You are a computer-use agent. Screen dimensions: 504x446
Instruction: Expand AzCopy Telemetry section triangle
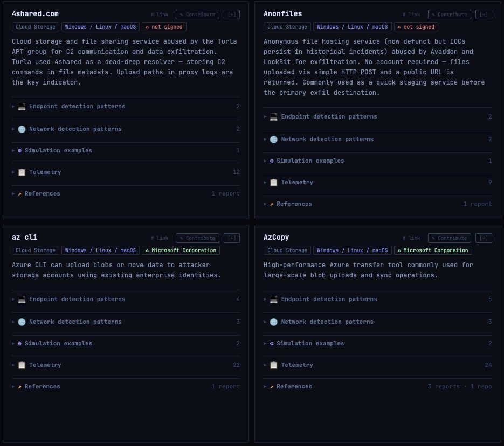click(x=265, y=365)
